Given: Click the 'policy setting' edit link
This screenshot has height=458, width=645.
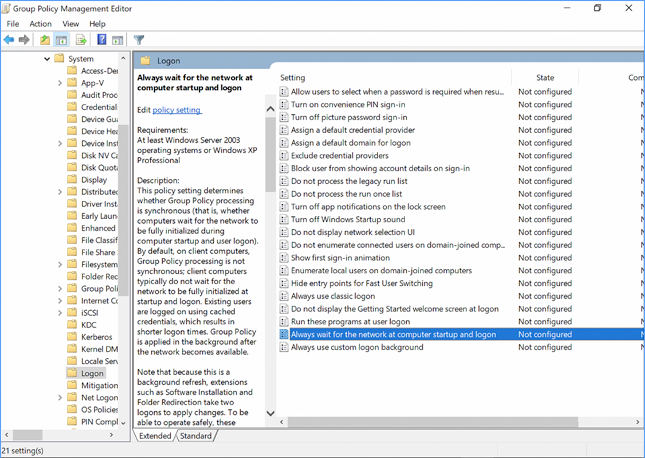Looking at the screenshot, I should pos(176,109).
